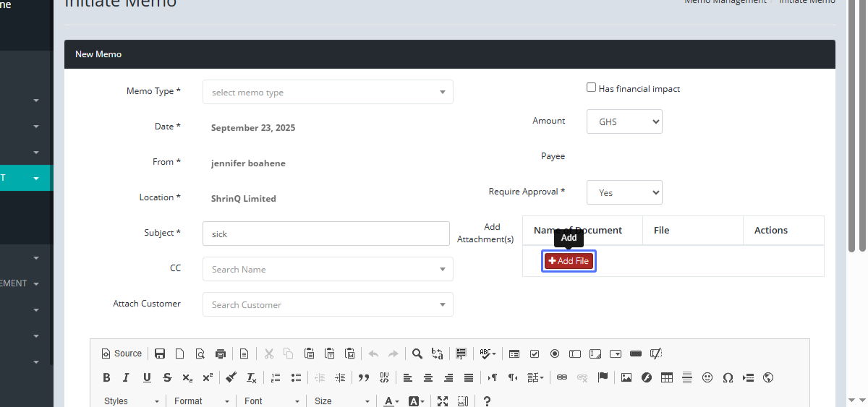Check the Has financial impact checkbox
Viewport: 868px width, 407px height.
pyautogui.click(x=592, y=87)
